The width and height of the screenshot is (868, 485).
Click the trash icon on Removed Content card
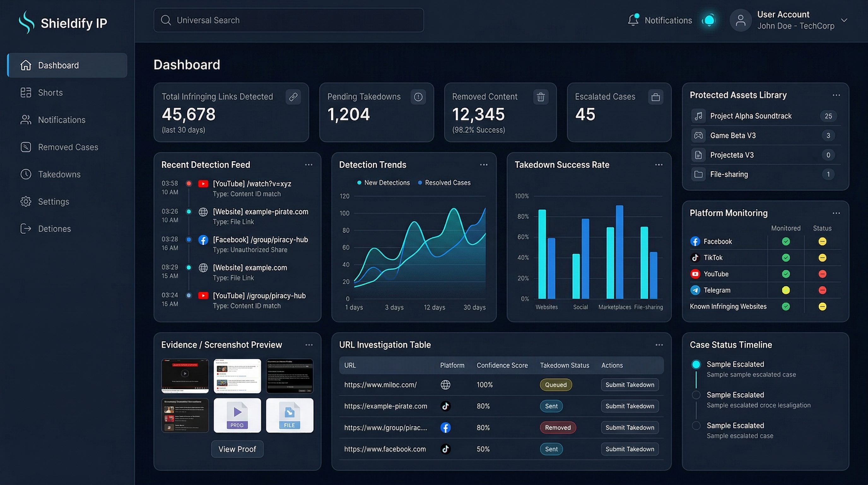click(x=541, y=97)
